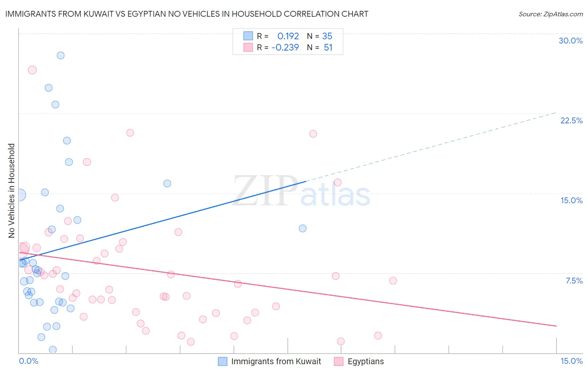588x373 pixels.
Task: Click the No Vehicles in Household axis title
Action: click(x=11, y=191)
